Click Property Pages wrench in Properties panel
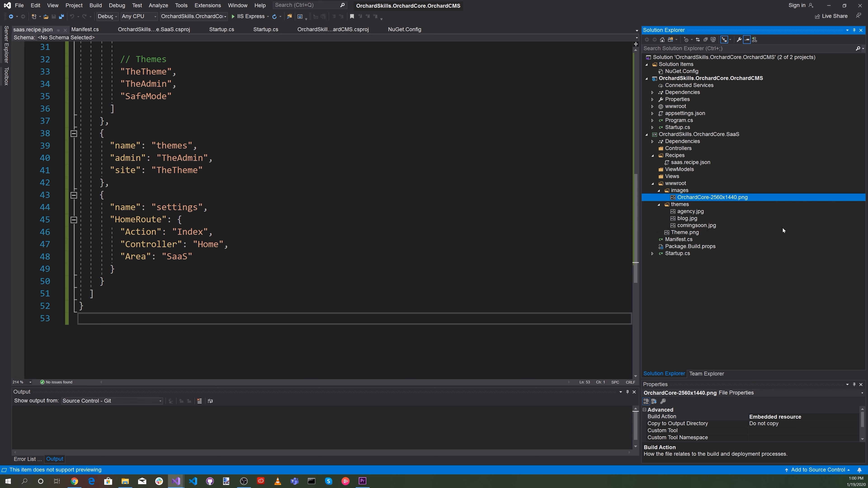This screenshot has height=488, width=868. [663, 401]
